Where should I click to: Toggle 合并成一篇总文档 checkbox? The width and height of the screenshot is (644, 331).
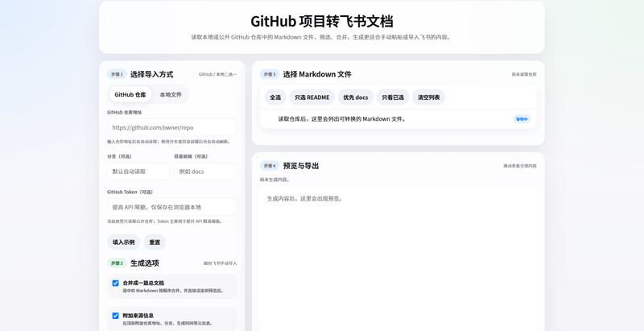coord(115,283)
